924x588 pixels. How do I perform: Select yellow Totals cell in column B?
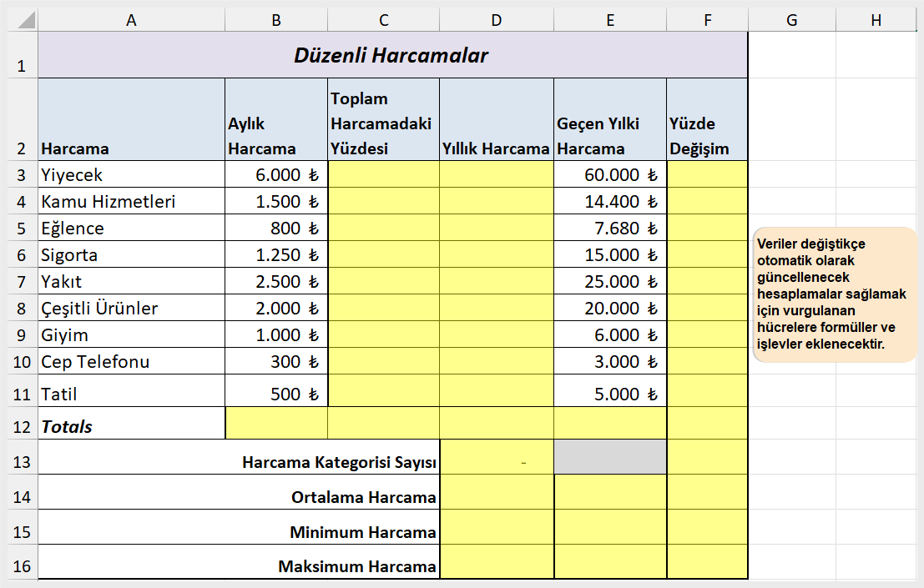275,423
